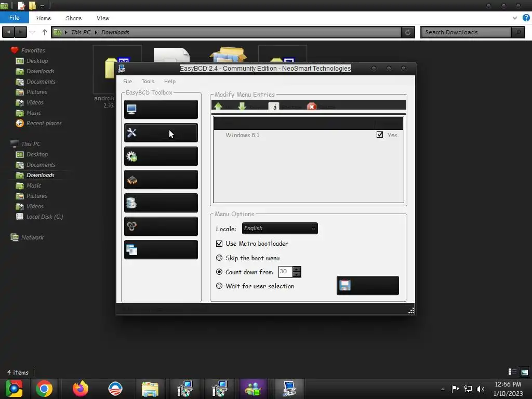Expand This PC breadcrumb arrow
The image size is (532, 399).
click(96, 32)
